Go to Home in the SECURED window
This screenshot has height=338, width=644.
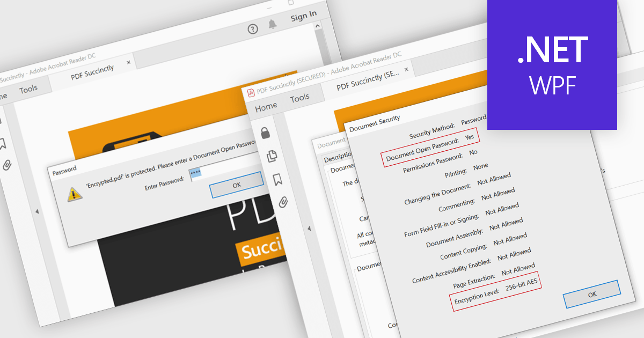266,108
